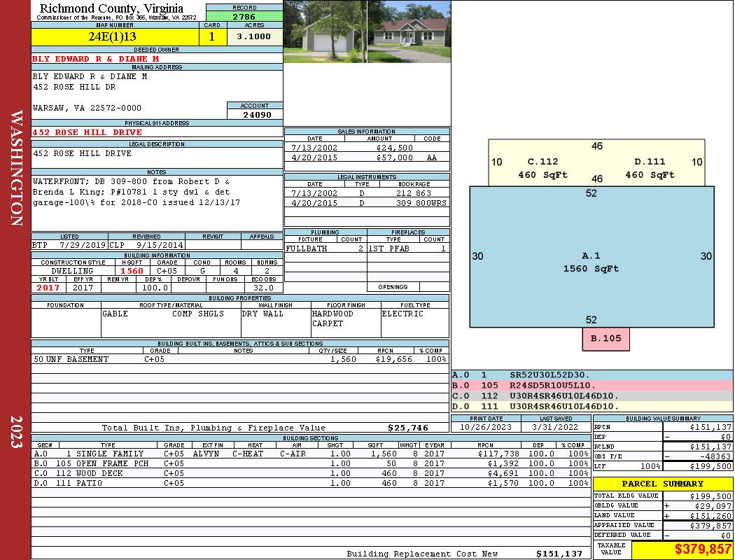Click the C.0 112 Wood Deck row

tap(310, 473)
